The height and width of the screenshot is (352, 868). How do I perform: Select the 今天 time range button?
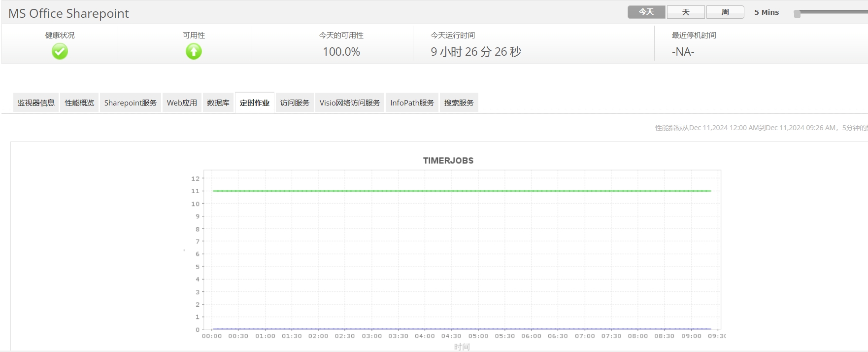[x=646, y=12]
